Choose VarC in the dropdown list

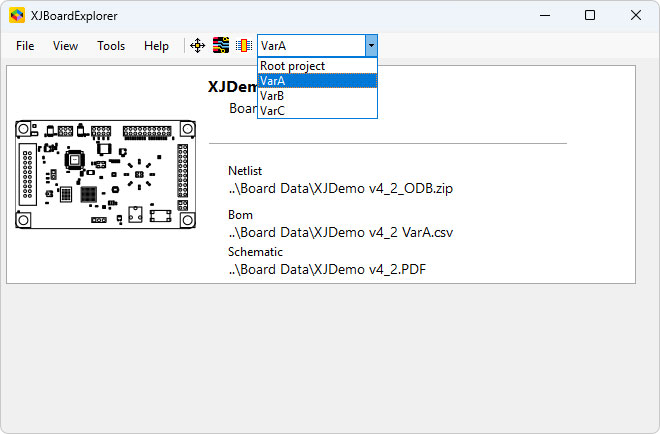(317, 111)
